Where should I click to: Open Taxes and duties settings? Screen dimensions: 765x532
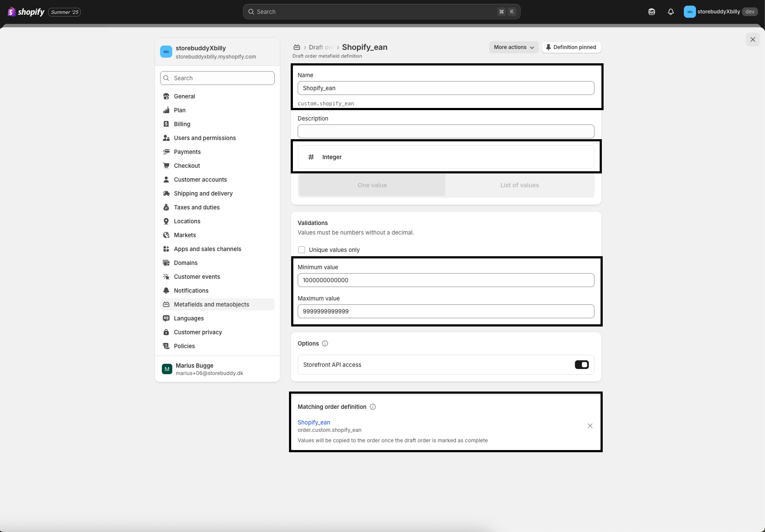tap(217, 207)
